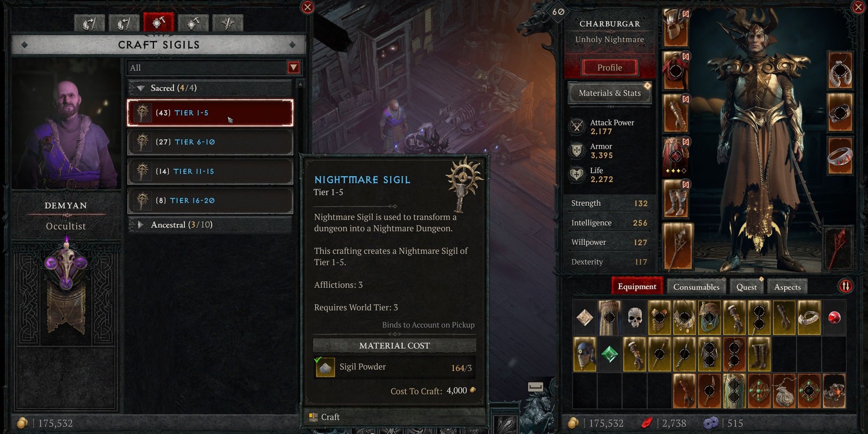Select the equipped boots slot
This screenshot has height=434, width=868.
[x=676, y=199]
